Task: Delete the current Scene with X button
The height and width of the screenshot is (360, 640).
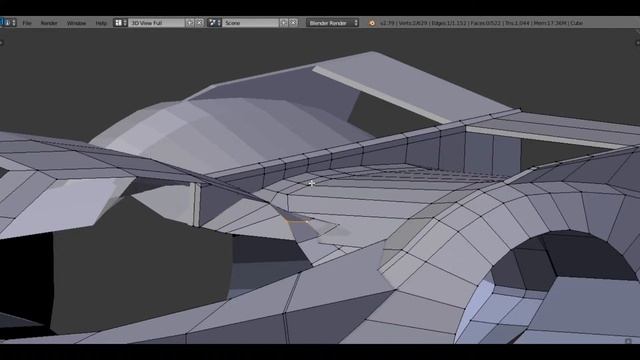Action: (x=293, y=23)
